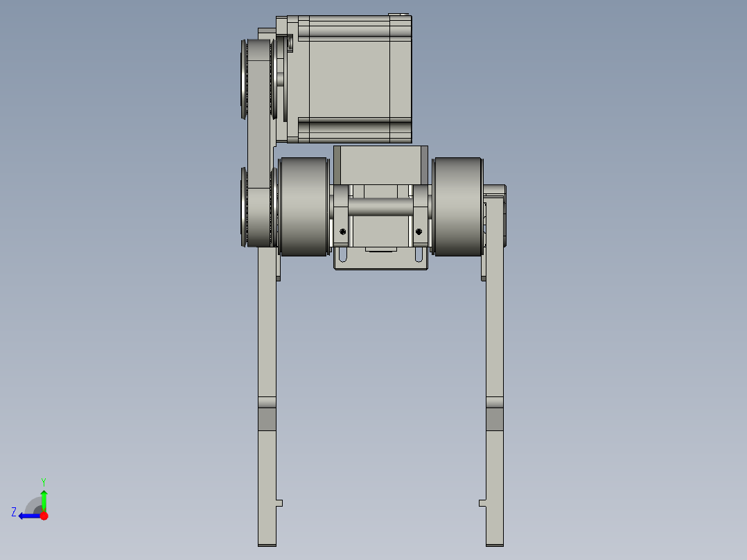
Task: Select the dark gray band on left leg
Action: [267, 419]
